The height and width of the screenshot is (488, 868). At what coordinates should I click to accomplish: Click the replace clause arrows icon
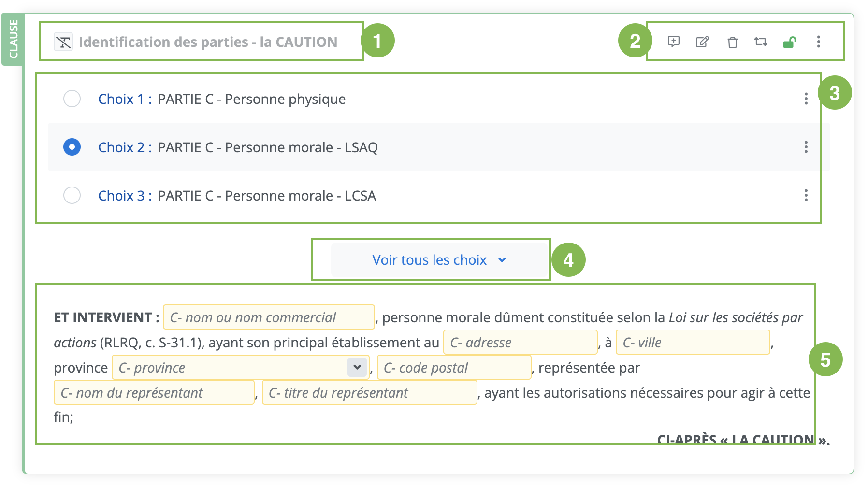pyautogui.click(x=761, y=42)
